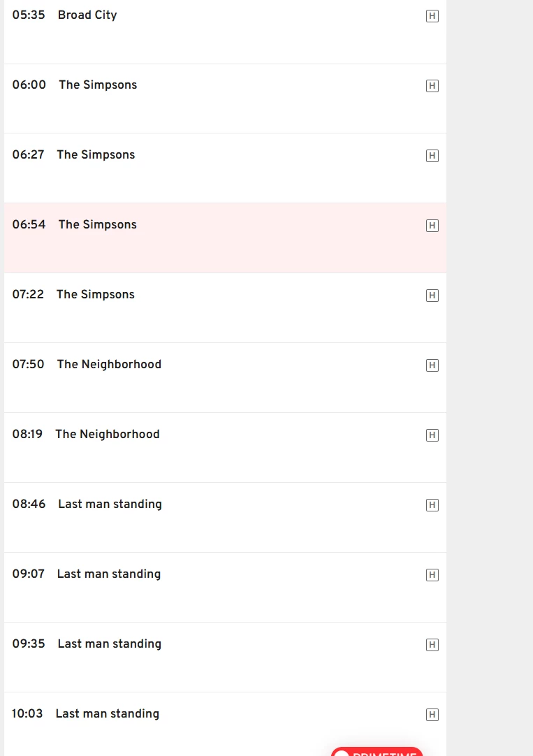
Task: Click the HD icon for 08:19 The Neighborhood
Action: (x=432, y=435)
